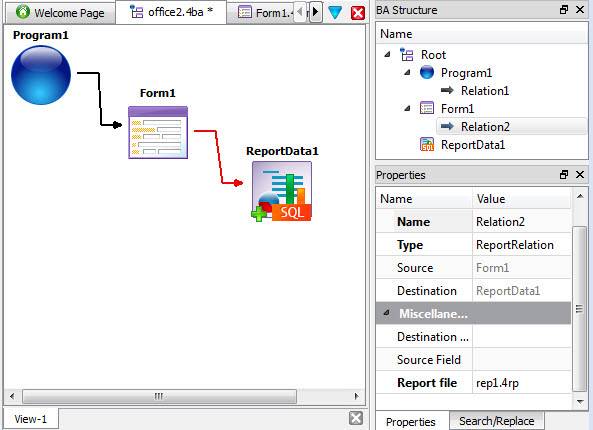Screen dimensions: 593x430
Task: Close current document with red X
Action: [x=358, y=13]
